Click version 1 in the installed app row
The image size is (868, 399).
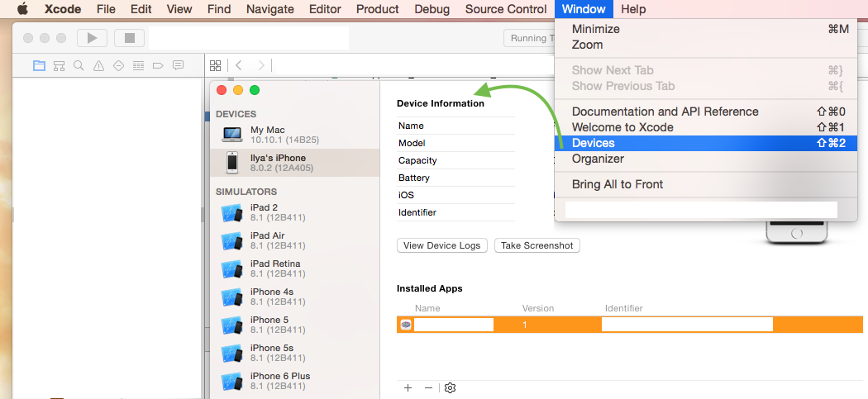[x=525, y=325]
